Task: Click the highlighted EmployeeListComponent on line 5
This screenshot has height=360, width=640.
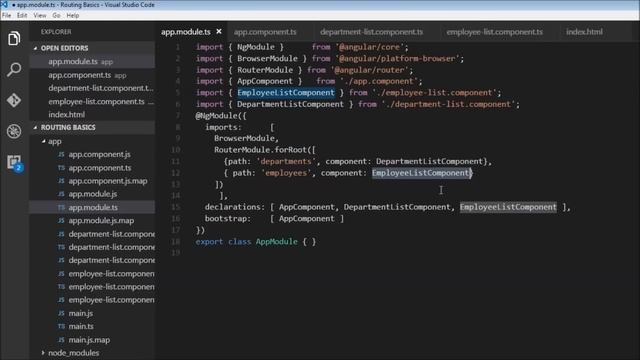Action: click(x=286, y=93)
